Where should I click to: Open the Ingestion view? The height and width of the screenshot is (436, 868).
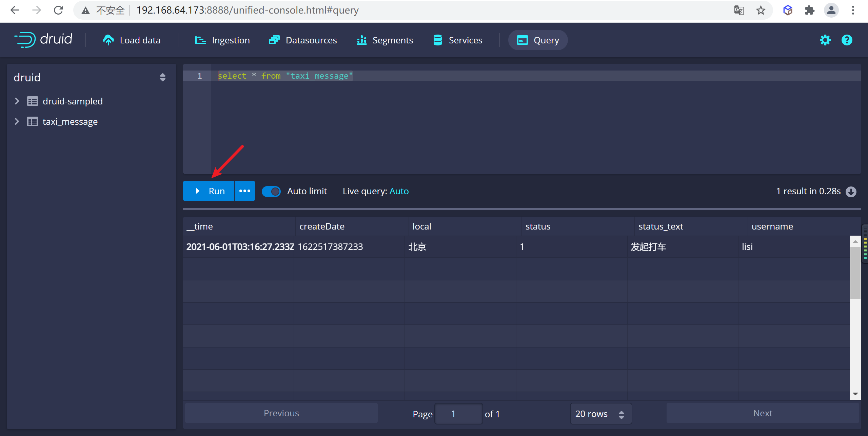[x=222, y=40]
